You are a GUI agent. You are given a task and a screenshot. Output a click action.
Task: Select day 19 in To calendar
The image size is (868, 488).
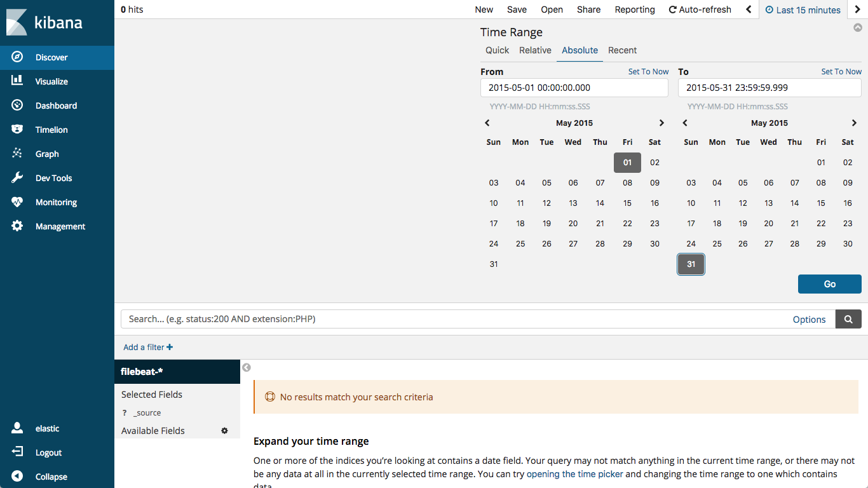coord(743,224)
